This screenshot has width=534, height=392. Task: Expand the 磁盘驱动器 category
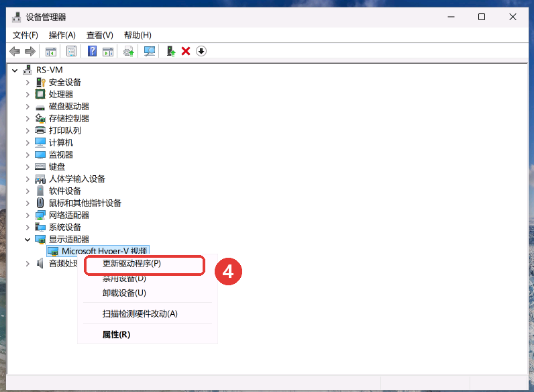[x=28, y=107]
